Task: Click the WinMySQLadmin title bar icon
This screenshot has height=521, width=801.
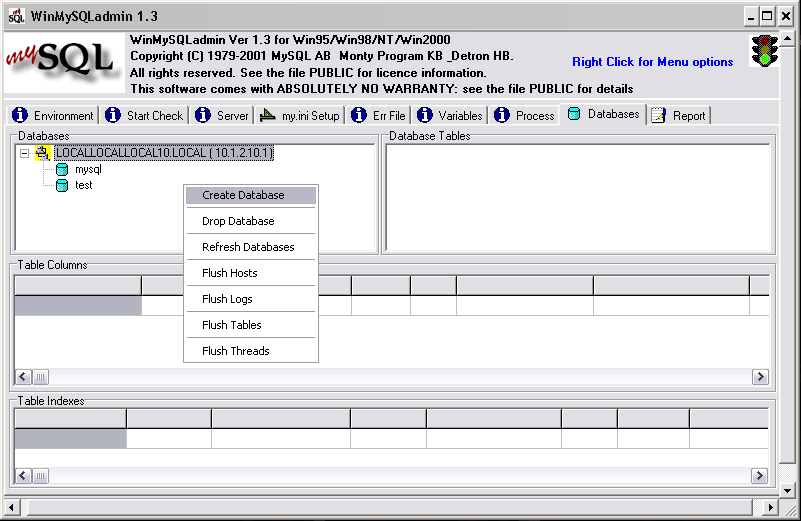Action: pyautogui.click(x=16, y=17)
